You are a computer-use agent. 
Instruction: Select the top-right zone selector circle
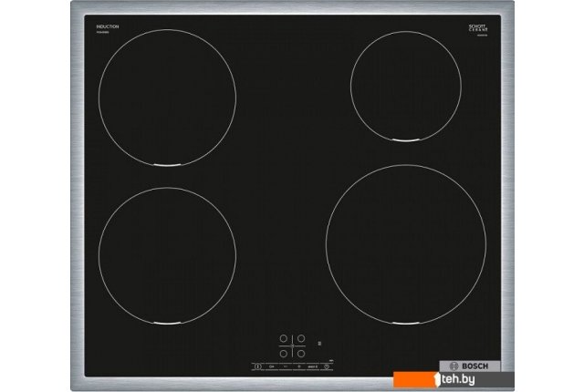pyautogui.click(x=299, y=338)
